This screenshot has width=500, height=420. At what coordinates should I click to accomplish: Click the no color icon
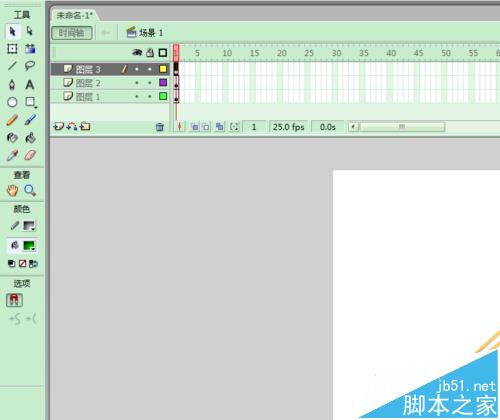(22, 264)
